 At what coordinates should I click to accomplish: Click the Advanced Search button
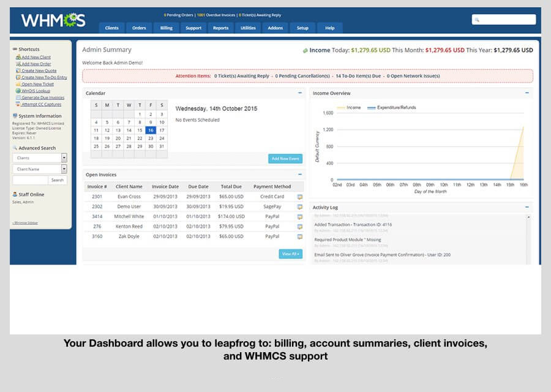click(58, 180)
